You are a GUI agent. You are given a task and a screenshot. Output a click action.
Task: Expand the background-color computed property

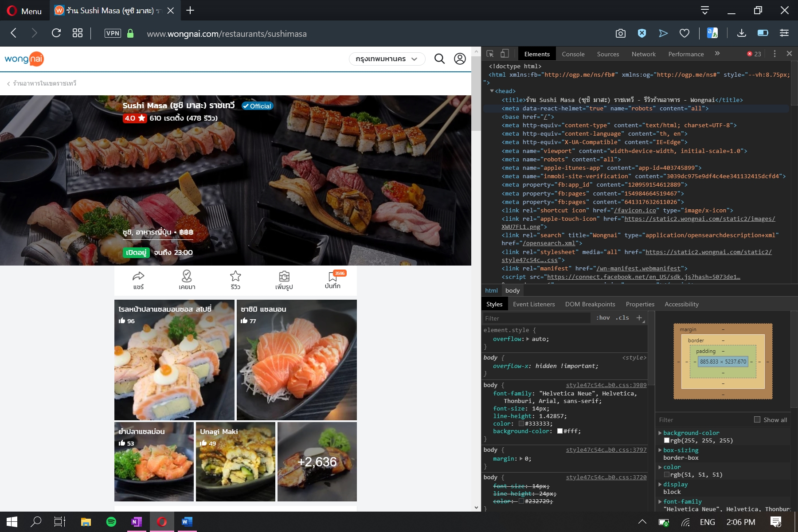660,433
